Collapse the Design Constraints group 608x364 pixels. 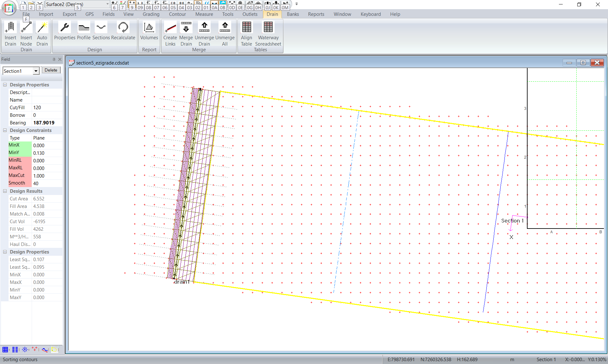(x=5, y=130)
